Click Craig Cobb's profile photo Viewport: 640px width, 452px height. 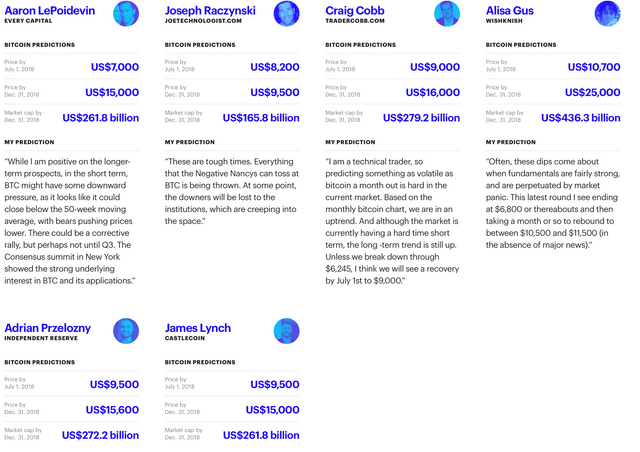(x=447, y=14)
